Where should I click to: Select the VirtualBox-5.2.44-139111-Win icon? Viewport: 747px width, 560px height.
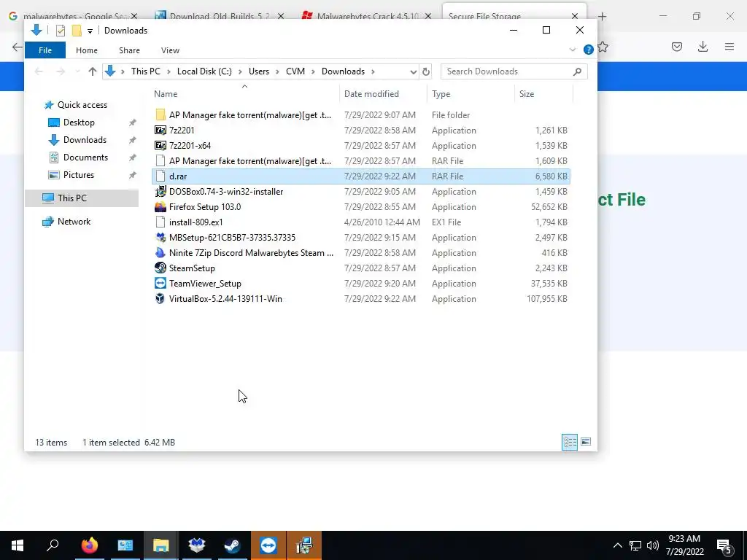click(x=160, y=298)
